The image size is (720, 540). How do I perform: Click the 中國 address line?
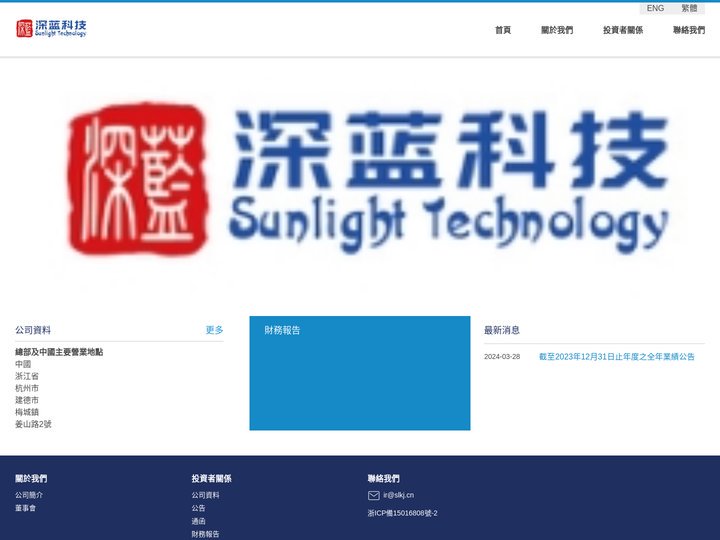pyautogui.click(x=23, y=364)
